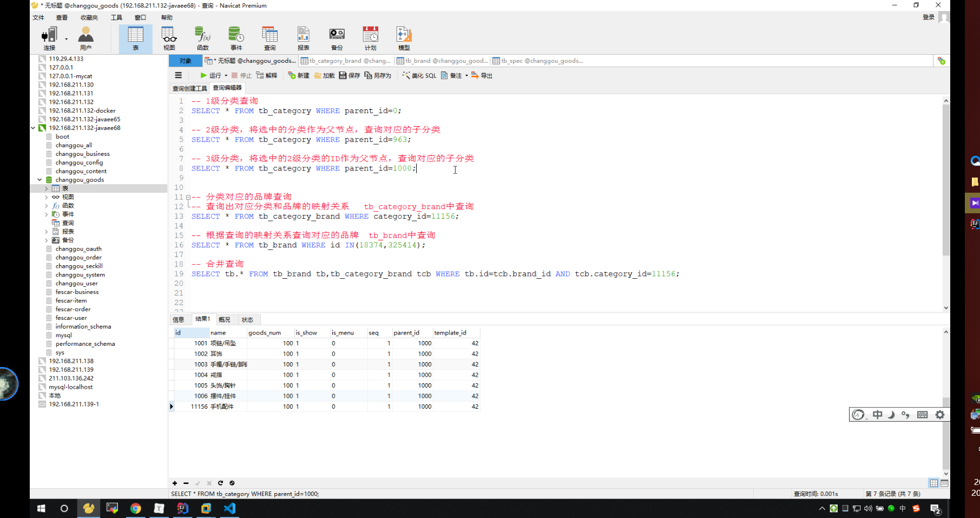The height and width of the screenshot is (518, 980).
Task: Collapse the changgou_goods database node
Action: 40,180
